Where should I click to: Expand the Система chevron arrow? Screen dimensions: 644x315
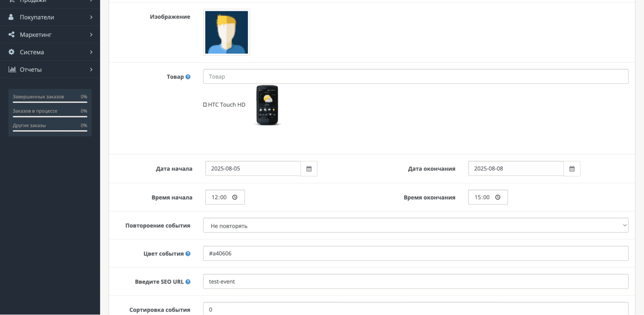click(x=91, y=52)
